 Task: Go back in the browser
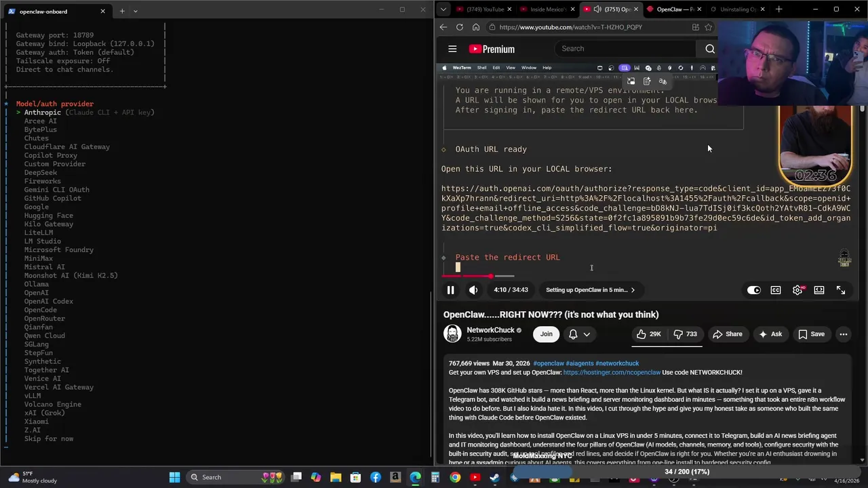[x=443, y=27]
